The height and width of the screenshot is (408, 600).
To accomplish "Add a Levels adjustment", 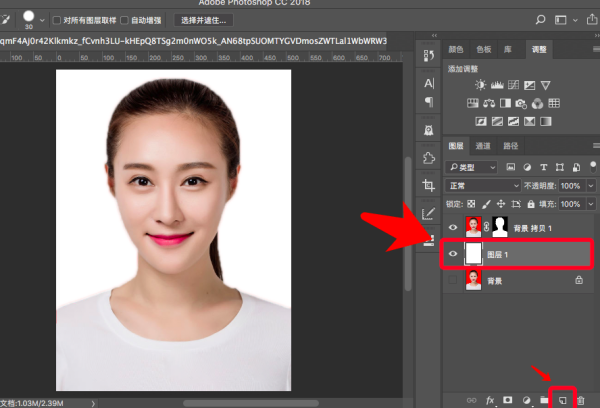I will click(x=497, y=85).
